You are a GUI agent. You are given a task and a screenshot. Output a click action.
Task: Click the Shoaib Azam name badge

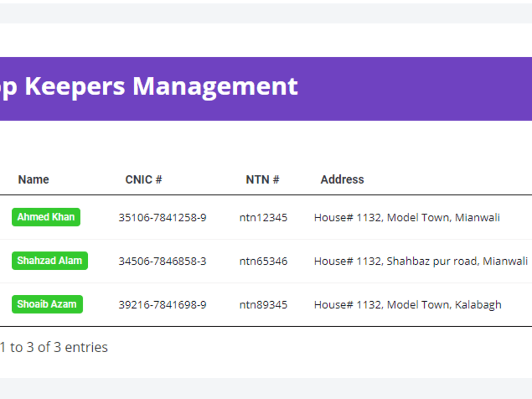pos(47,304)
